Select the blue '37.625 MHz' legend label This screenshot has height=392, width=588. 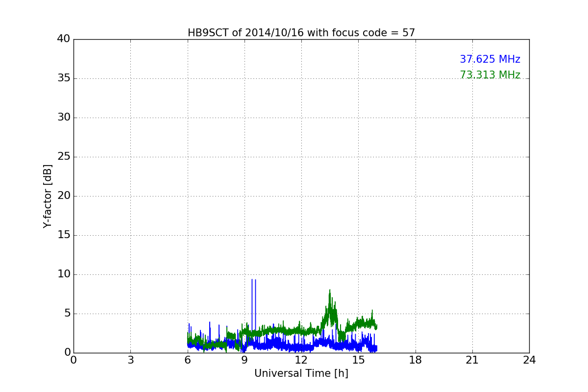coord(490,59)
